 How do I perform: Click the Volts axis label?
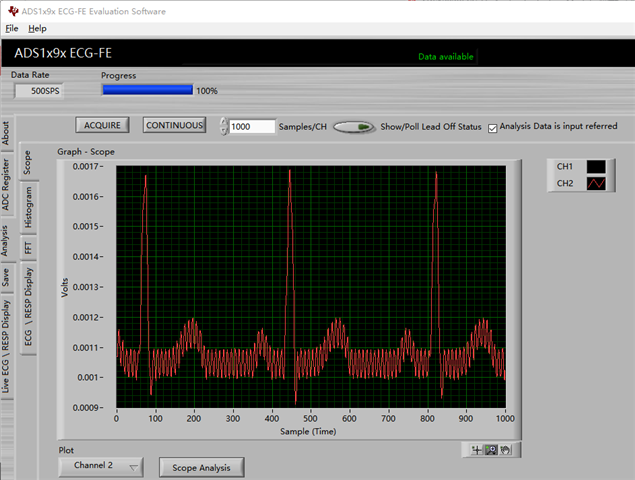65,287
